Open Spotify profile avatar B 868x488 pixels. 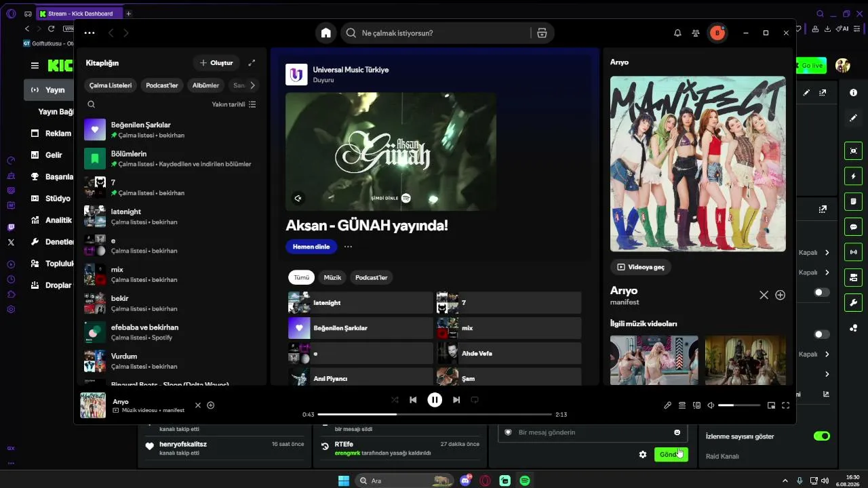pyautogui.click(x=717, y=33)
